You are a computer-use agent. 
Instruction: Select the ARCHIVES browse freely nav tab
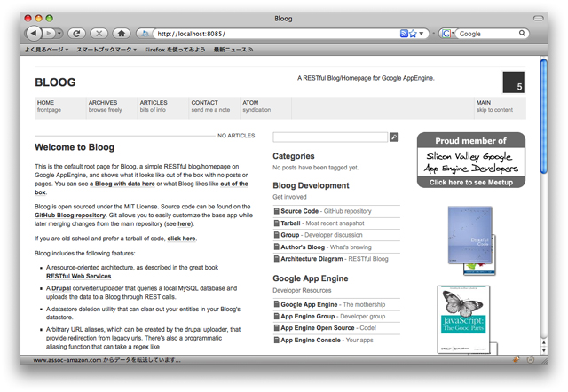112,107
